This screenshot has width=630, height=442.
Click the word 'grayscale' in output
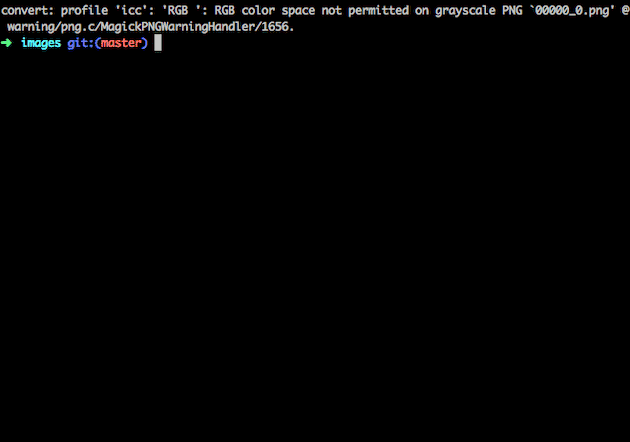pyautogui.click(x=465, y=11)
